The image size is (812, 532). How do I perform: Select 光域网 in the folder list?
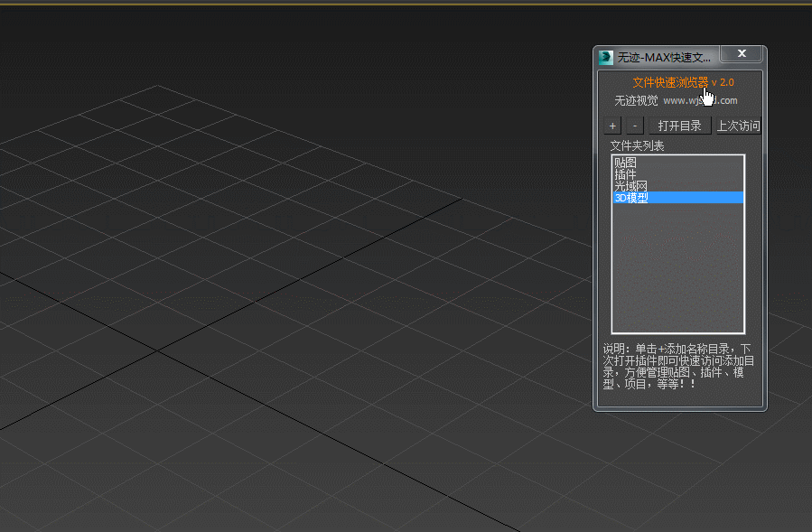(630, 186)
